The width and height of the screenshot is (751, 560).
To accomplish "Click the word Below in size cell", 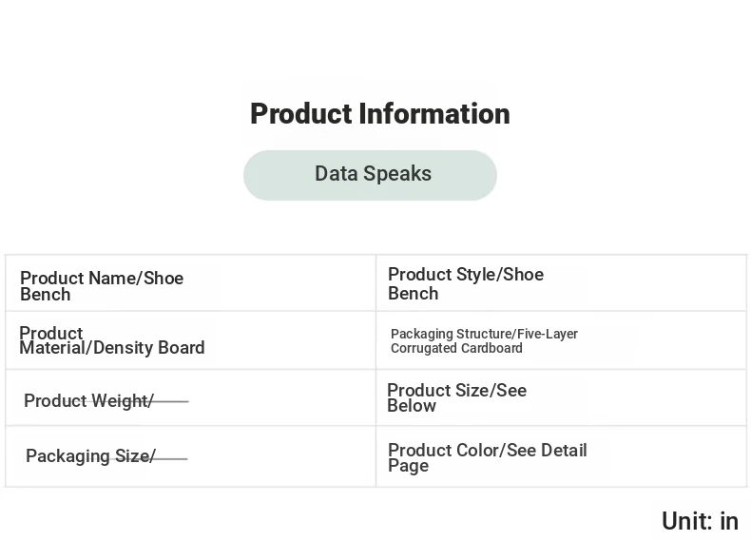I will coord(412,406).
